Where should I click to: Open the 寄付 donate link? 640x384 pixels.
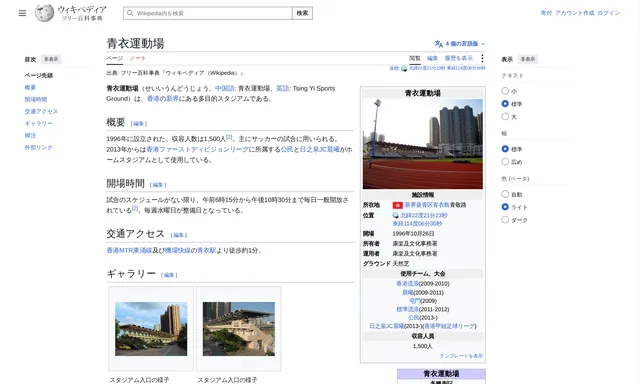coord(546,13)
